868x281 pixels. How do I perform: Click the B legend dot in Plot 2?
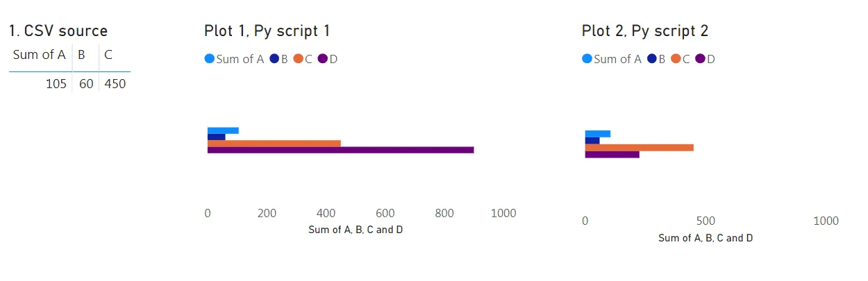[652, 59]
